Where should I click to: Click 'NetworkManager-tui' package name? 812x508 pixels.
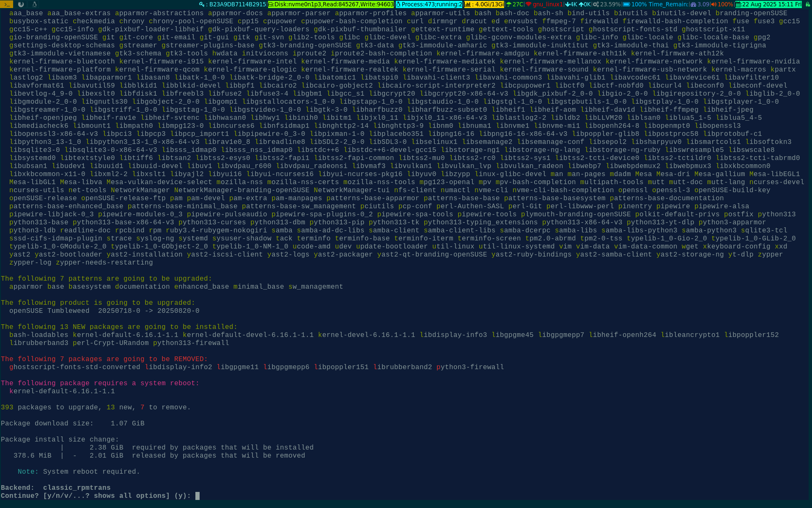(352, 190)
